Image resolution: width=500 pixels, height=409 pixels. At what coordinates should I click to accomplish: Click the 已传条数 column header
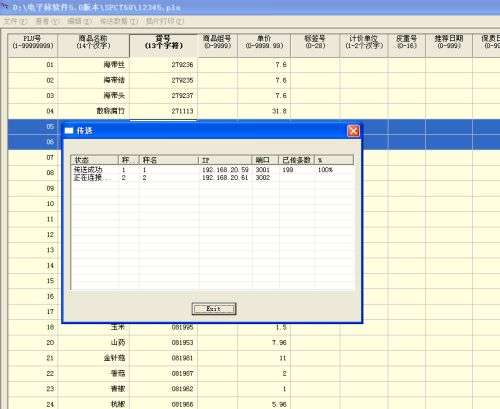point(297,160)
